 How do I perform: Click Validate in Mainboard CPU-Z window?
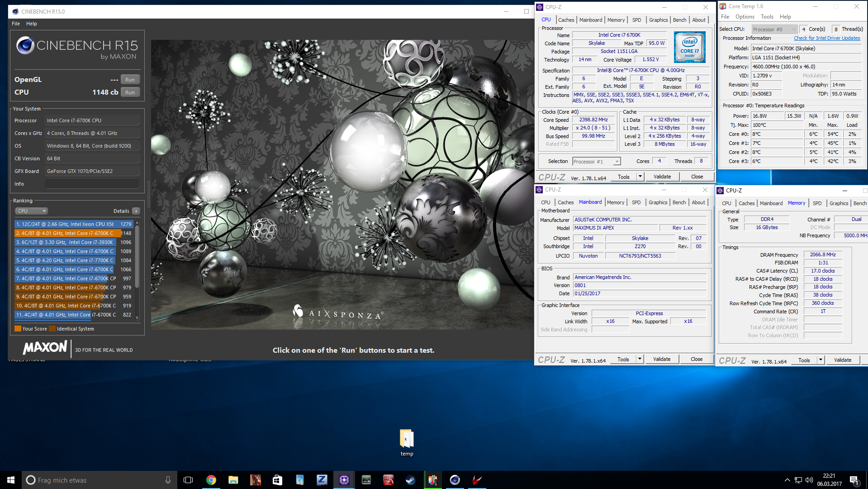click(662, 359)
